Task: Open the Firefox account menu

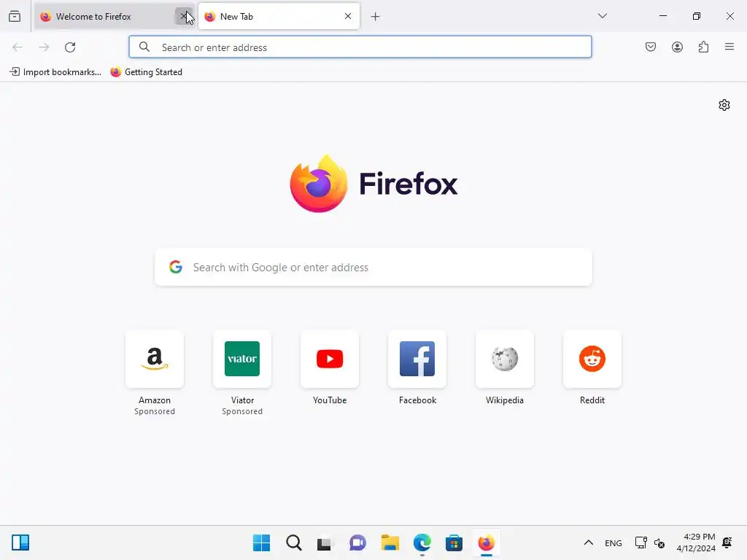Action: [677, 47]
